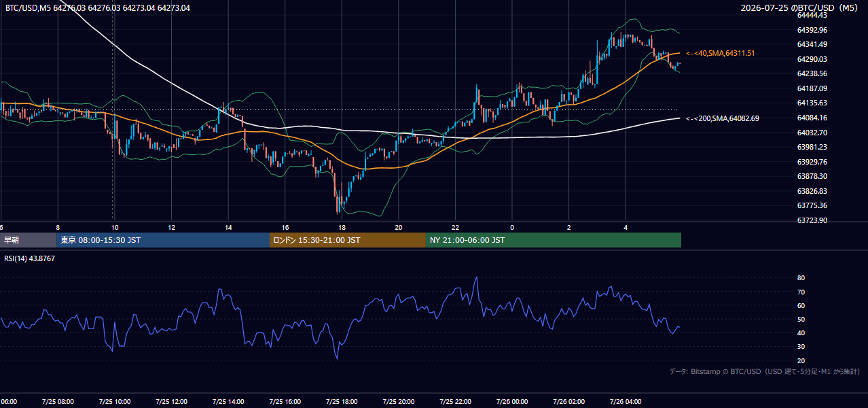Viewport: 868px width, 408px height.
Task: Click price axis value 64290.03
Action: point(812,59)
